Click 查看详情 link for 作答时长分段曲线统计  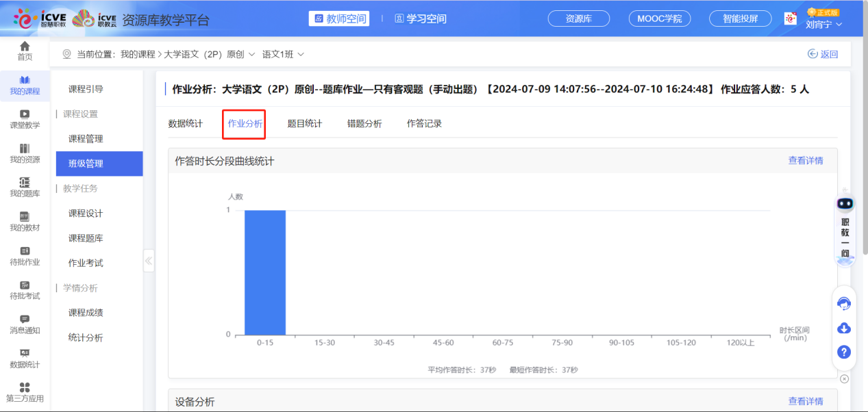pos(806,161)
